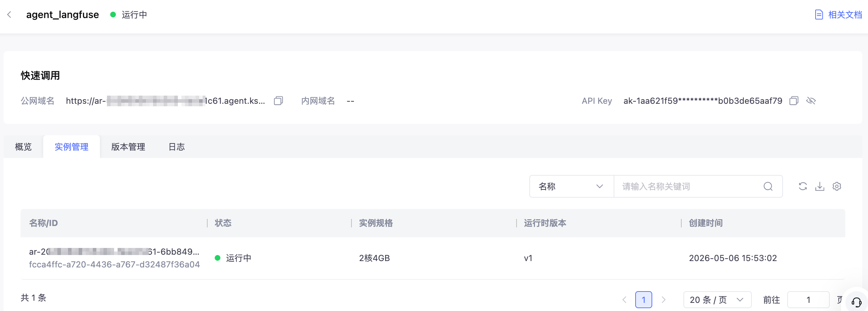
Task: Click the search magnifier icon
Action: pos(768,186)
